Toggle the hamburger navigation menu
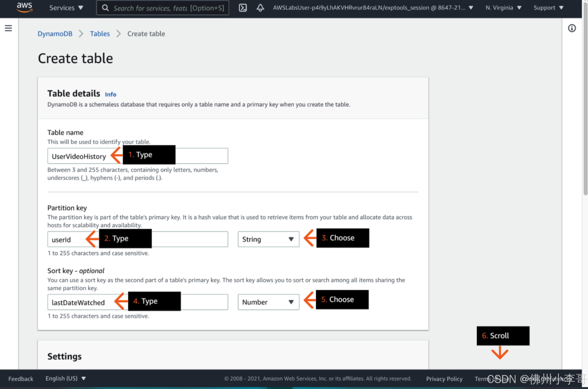Image resolution: width=588 pixels, height=389 pixels. 9,28
